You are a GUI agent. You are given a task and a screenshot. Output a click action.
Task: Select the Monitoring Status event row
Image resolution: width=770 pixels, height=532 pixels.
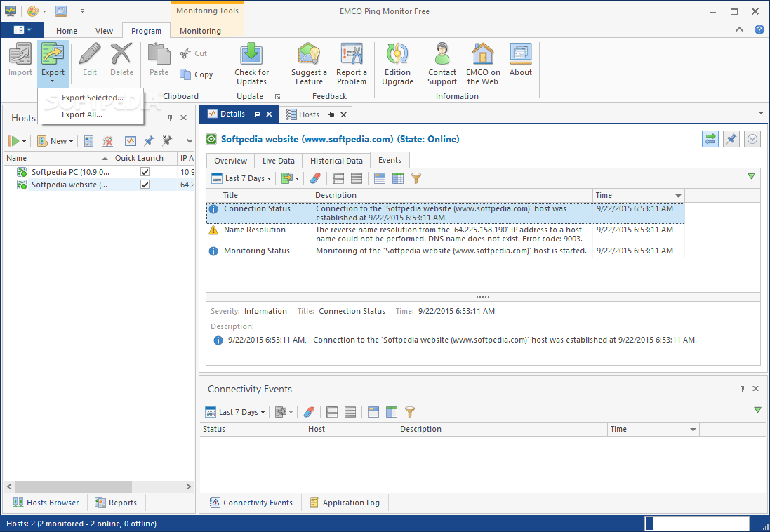point(445,251)
